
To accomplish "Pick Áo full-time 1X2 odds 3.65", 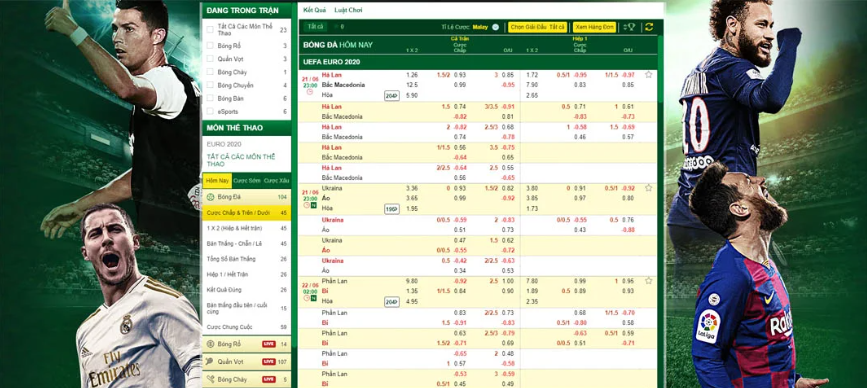I will click(x=412, y=198).
